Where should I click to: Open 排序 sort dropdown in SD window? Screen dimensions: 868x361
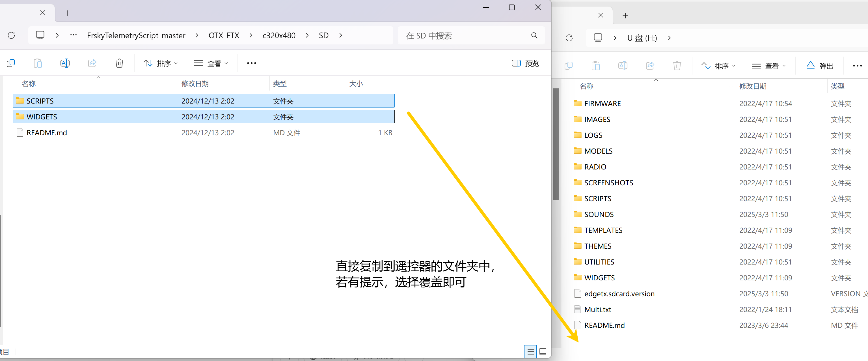pyautogui.click(x=161, y=63)
